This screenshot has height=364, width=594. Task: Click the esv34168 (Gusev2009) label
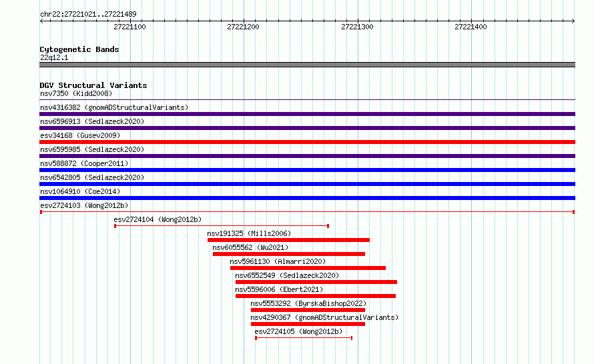point(80,135)
